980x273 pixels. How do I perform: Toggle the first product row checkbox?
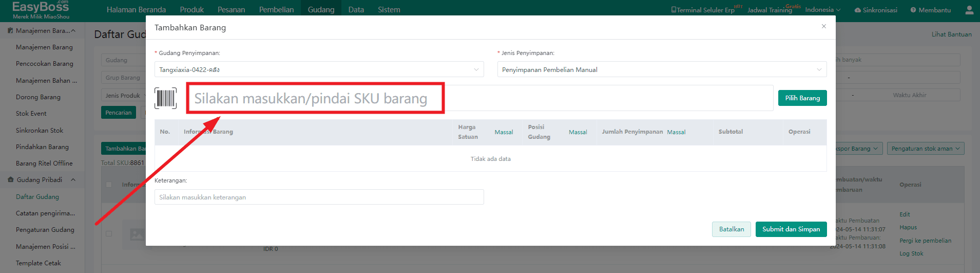108,233
